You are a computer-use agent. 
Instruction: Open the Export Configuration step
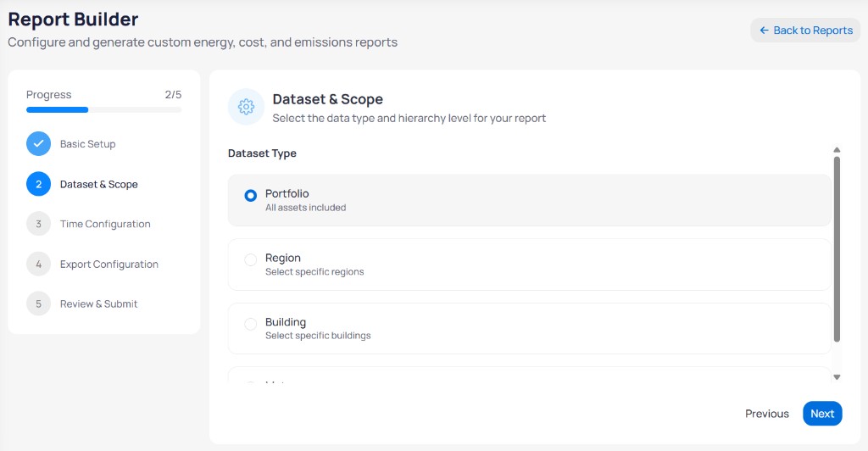109,264
